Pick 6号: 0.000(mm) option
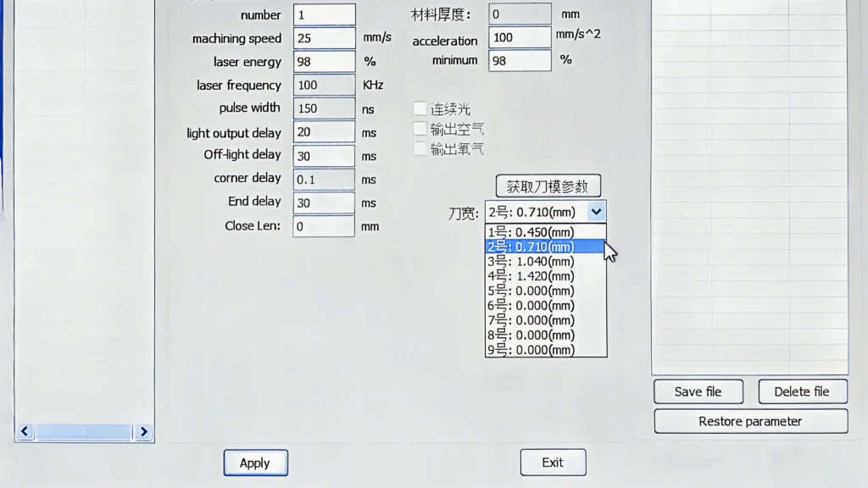 (x=545, y=305)
